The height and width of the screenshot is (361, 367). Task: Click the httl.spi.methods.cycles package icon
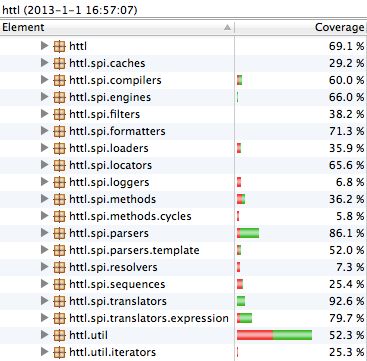59,216
